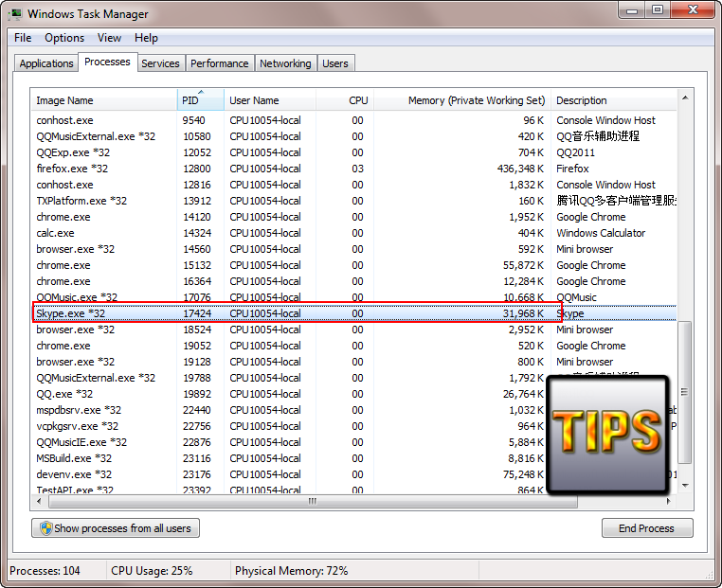Click Processes: 104 in status bar

(45, 571)
